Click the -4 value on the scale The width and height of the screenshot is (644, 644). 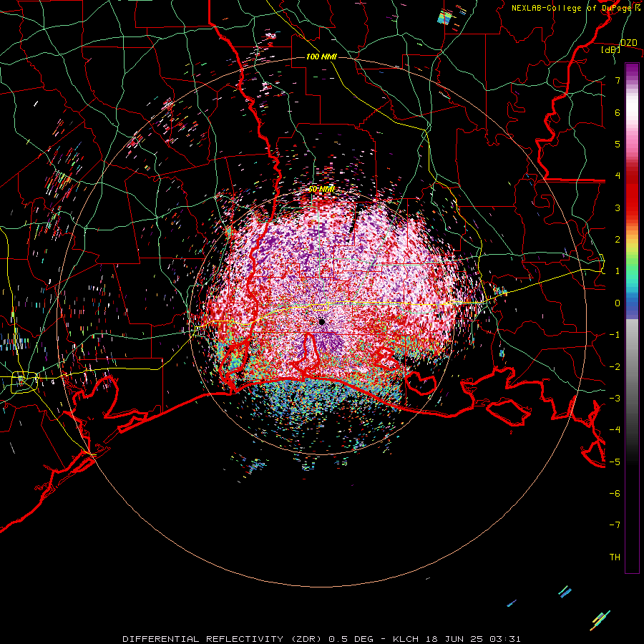pos(615,430)
